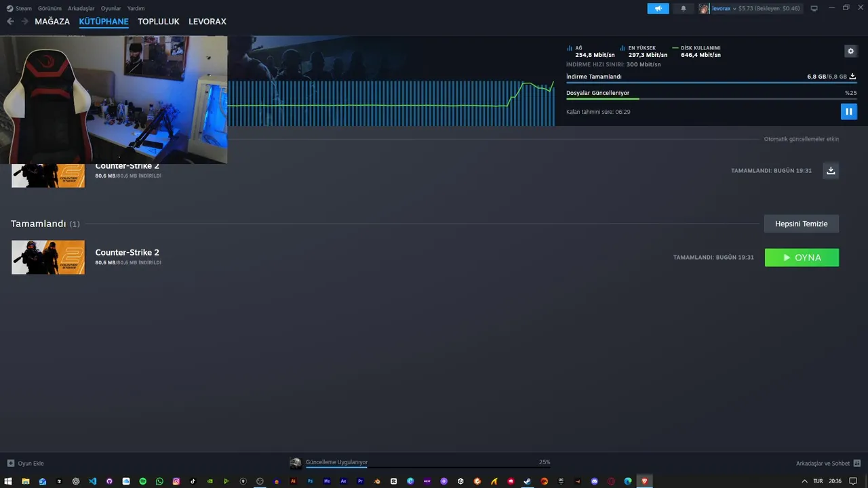868x488 pixels.
Task: Go forward with the right arrow
Action: pos(24,22)
